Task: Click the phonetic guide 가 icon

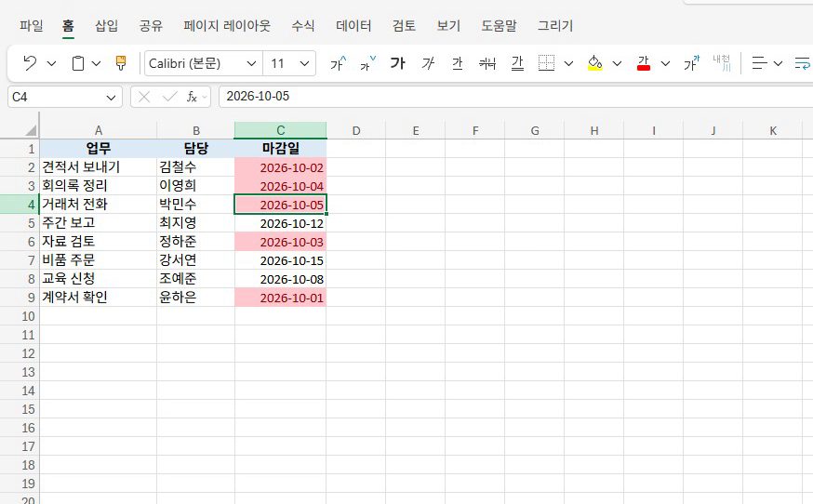Action: pos(691,63)
